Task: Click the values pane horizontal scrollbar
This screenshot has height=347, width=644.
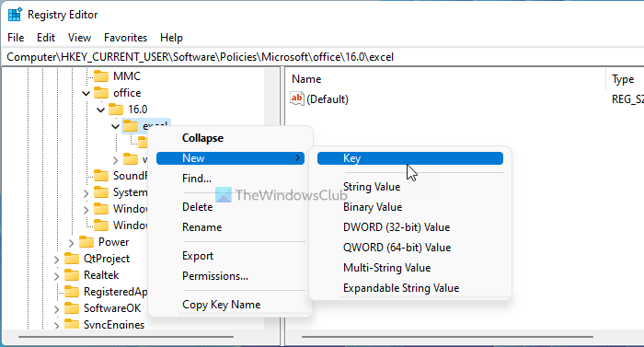Action: (448, 337)
